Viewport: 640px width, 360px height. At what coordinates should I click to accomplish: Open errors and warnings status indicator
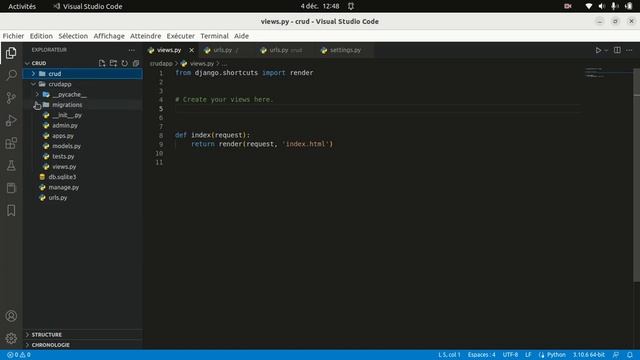pyautogui.click(x=19, y=355)
